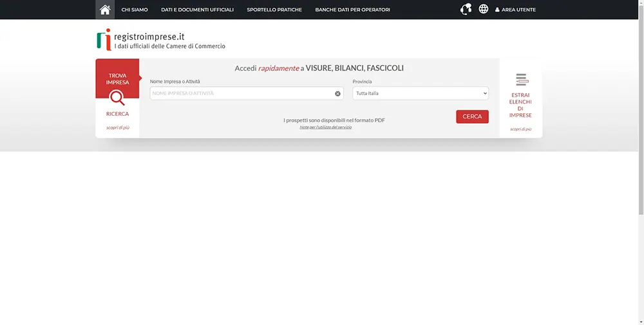Open registroimprese.it logo
This screenshot has width=644, height=325.
tap(161, 40)
